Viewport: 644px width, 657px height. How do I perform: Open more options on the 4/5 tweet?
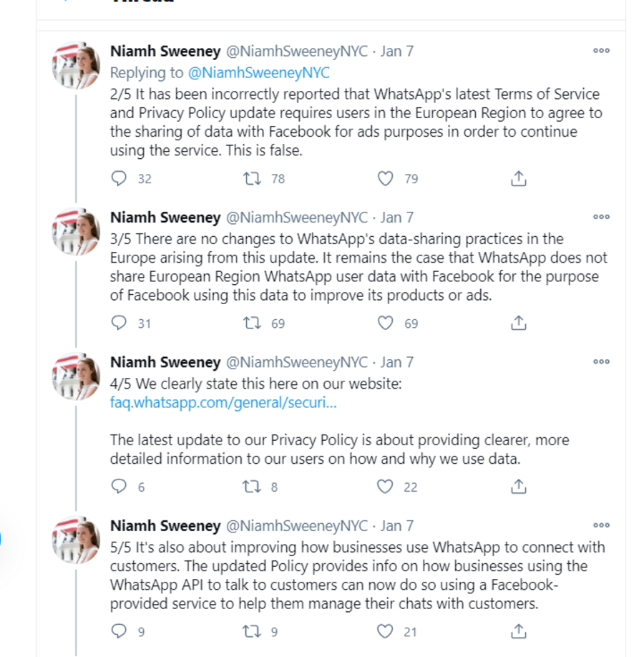click(601, 361)
